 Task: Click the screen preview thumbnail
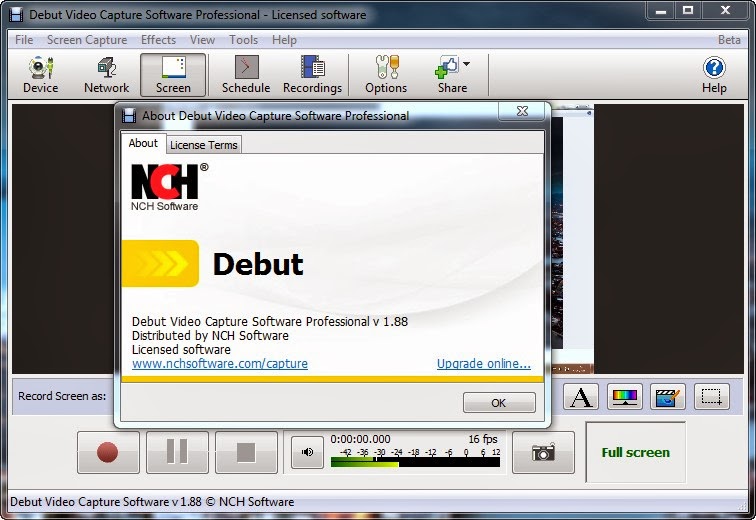pos(572,239)
